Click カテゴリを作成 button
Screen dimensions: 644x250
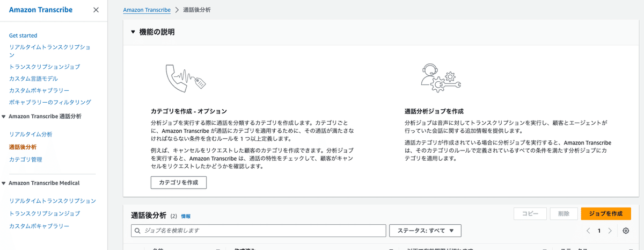click(179, 182)
